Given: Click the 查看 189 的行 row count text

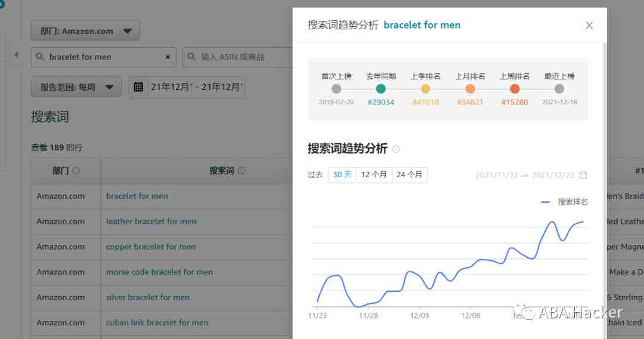Looking at the screenshot, I should tap(57, 147).
